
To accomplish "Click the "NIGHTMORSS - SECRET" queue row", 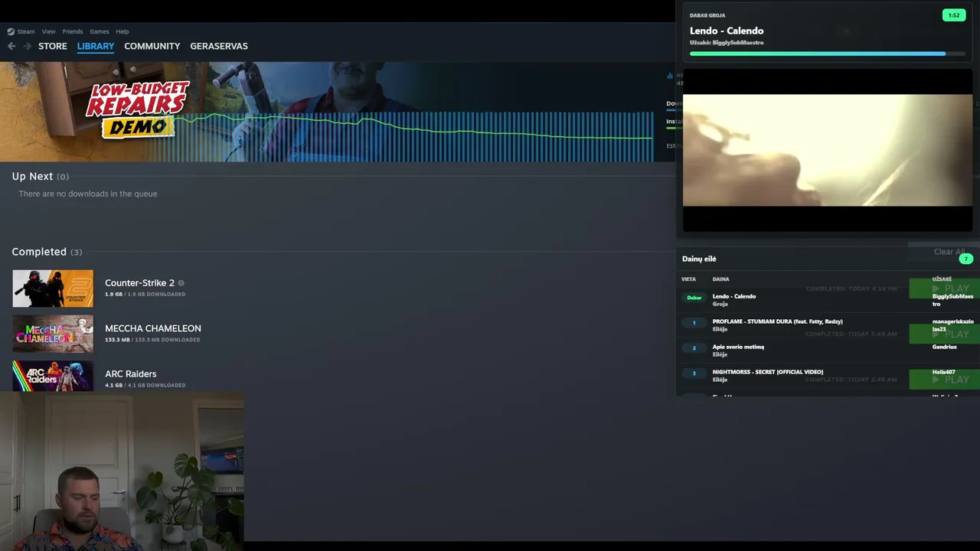I will 828,375.
